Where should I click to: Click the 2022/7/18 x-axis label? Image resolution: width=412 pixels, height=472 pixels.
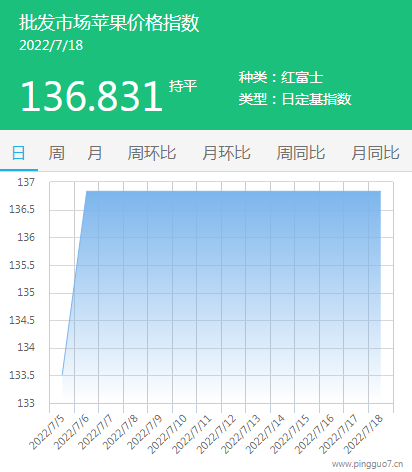(x=363, y=435)
